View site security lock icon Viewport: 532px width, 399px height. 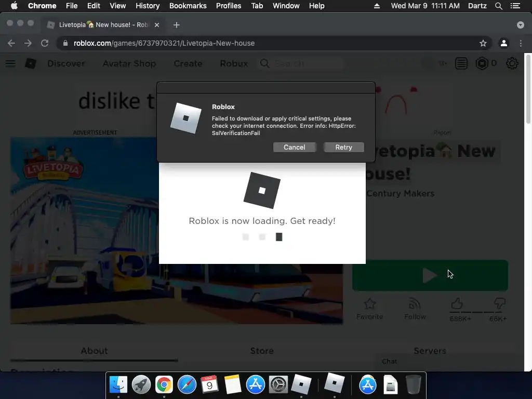coord(65,43)
